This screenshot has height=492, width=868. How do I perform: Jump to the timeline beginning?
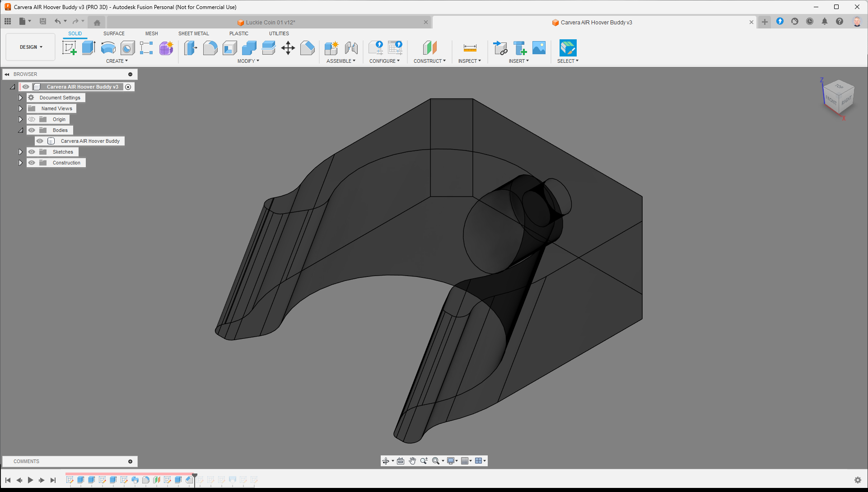(x=8, y=480)
